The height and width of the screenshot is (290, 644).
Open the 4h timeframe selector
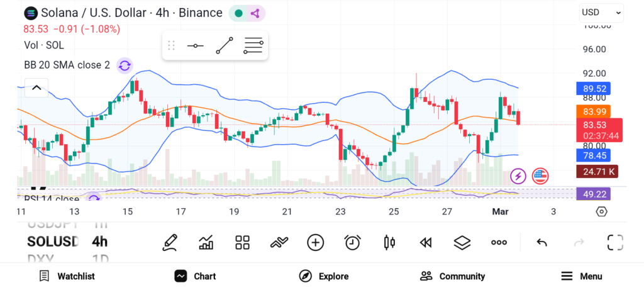[x=99, y=242]
